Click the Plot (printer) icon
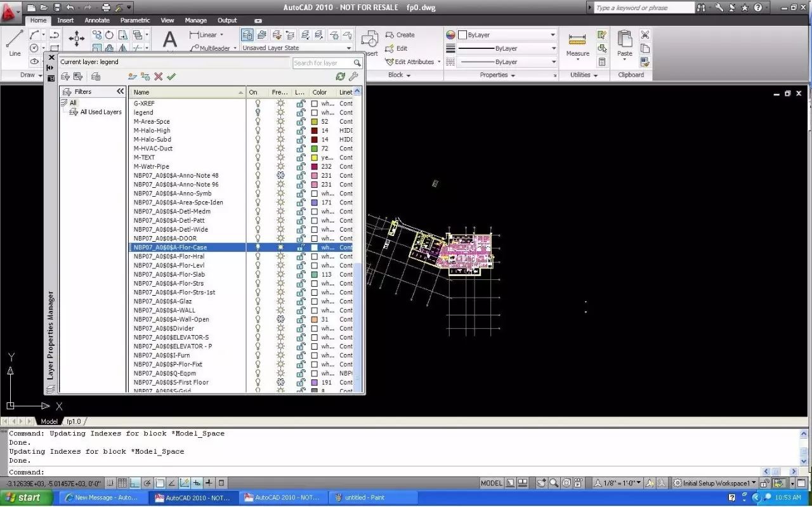The image size is (812, 507). pyautogui.click(x=106, y=8)
